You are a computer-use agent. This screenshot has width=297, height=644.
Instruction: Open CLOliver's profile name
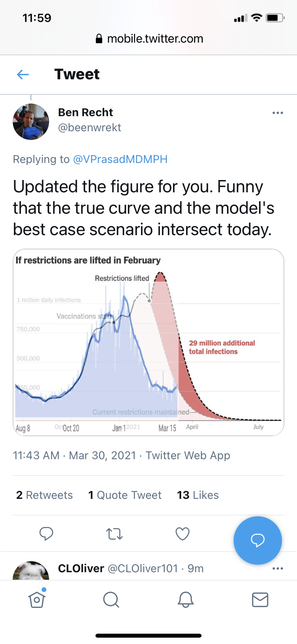(81, 569)
